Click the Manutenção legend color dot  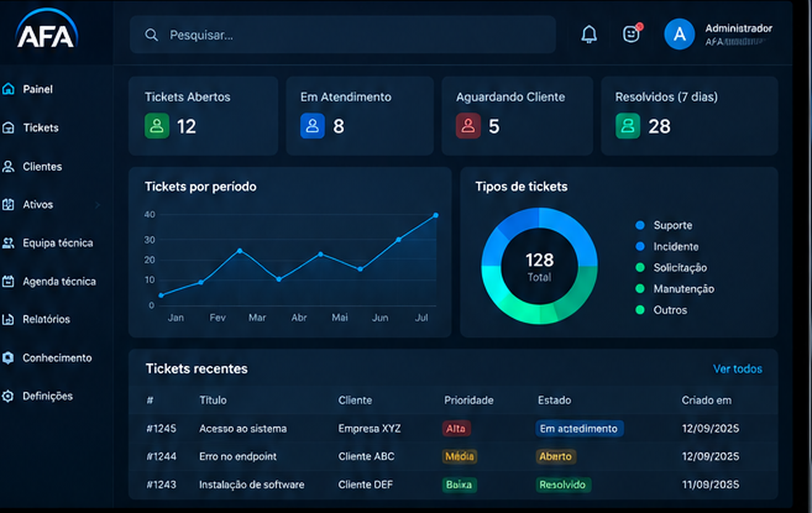(x=640, y=289)
